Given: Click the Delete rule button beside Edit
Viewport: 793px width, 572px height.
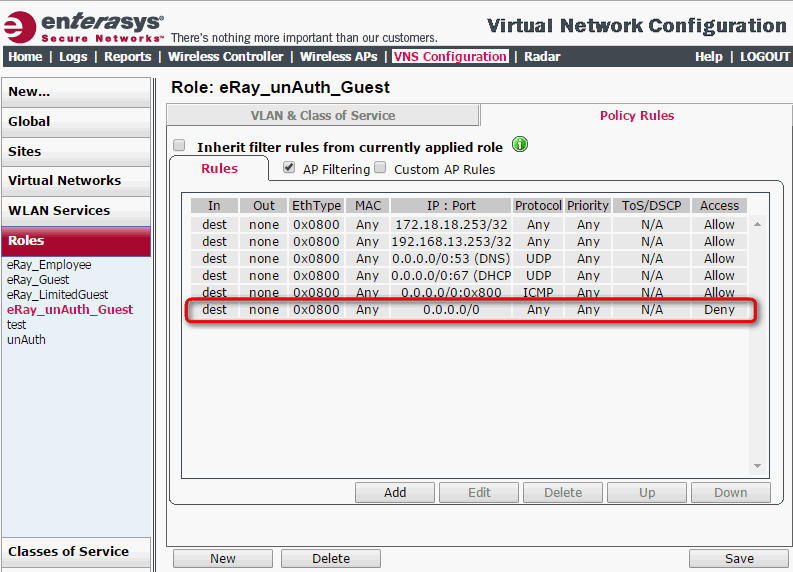Looking at the screenshot, I should pyautogui.click(x=563, y=493).
